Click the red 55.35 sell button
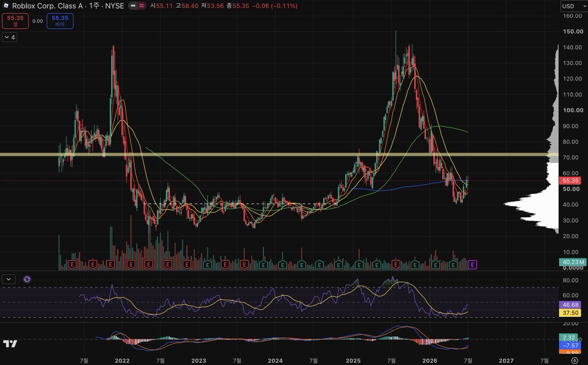The image size is (588, 365). (x=15, y=21)
